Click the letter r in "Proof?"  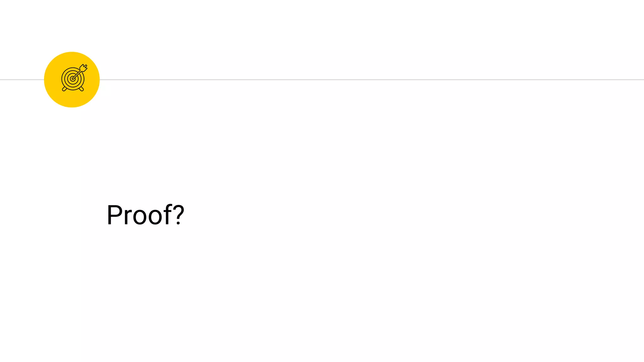click(x=127, y=217)
